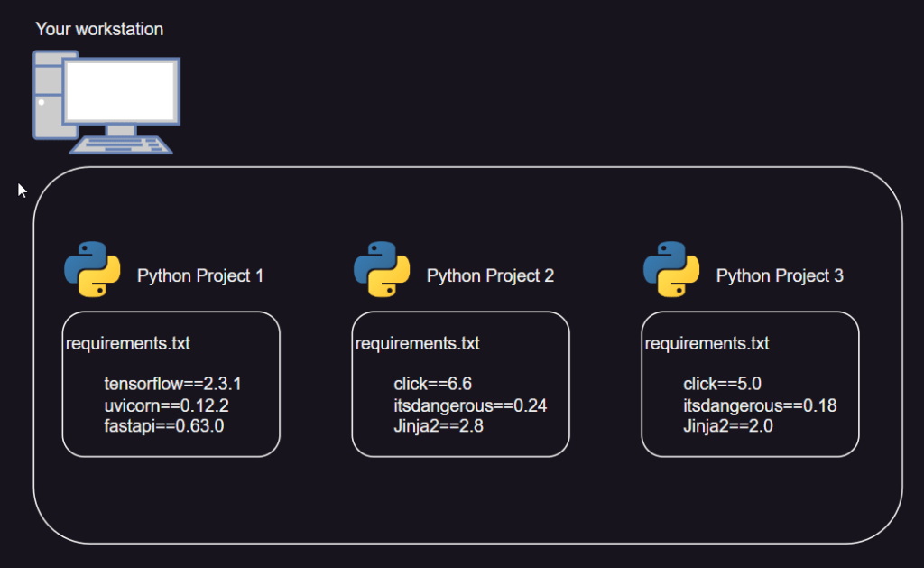Click the Python logo for Project 3
924x568 pixels.
click(671, 269)
